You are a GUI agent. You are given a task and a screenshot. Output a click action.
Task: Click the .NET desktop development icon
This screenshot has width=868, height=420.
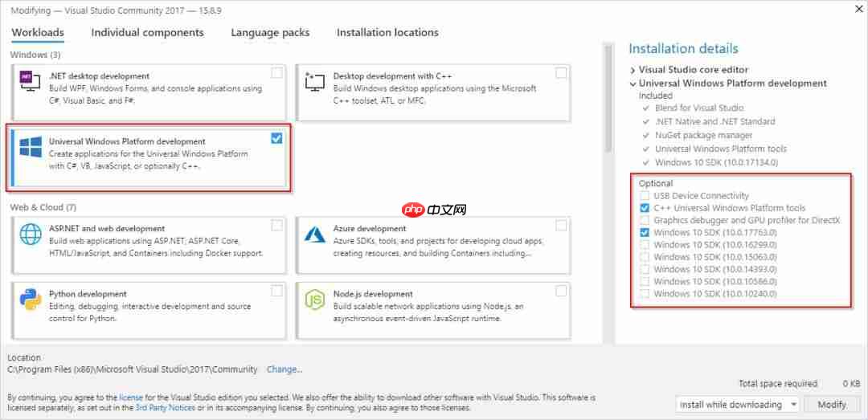point(30,81)
